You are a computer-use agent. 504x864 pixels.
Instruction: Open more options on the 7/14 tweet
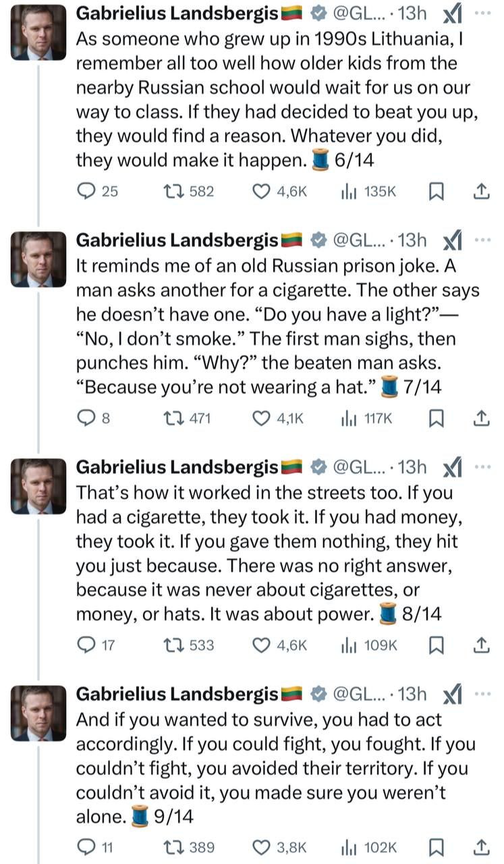point(483,240)
